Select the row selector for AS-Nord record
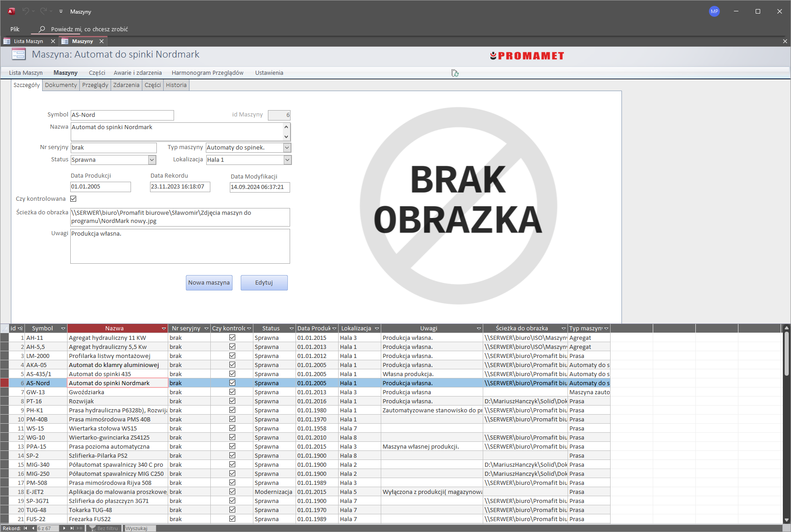791x532 pixels. pyautogui.click(x=5, y=383)
